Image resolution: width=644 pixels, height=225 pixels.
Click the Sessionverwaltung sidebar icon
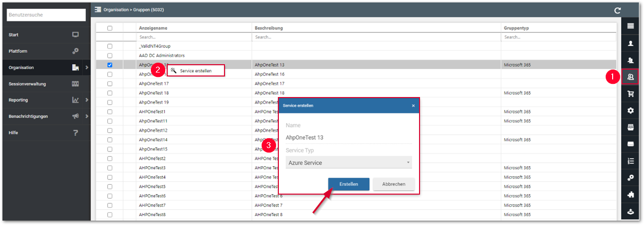[x=75, y=84]
